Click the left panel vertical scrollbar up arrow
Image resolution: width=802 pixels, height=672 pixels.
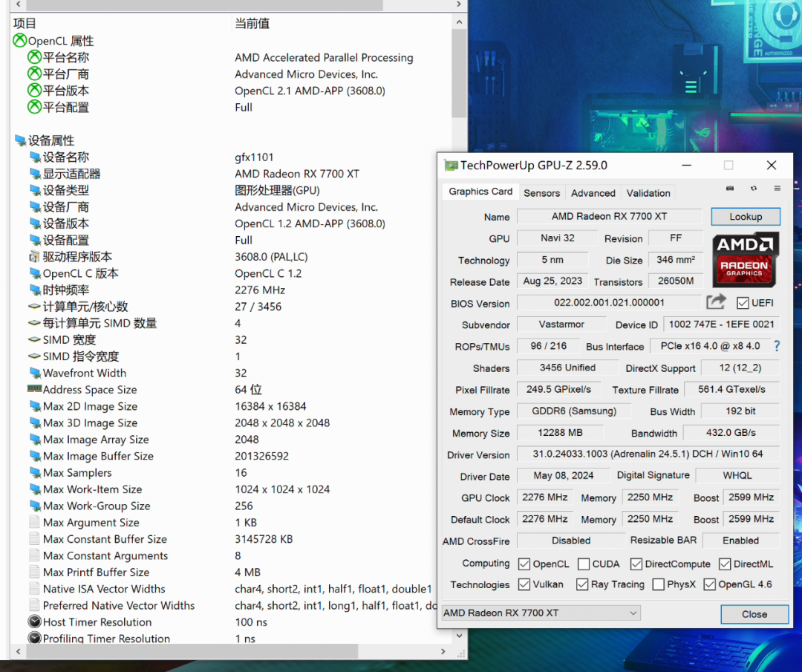point(459,22)
